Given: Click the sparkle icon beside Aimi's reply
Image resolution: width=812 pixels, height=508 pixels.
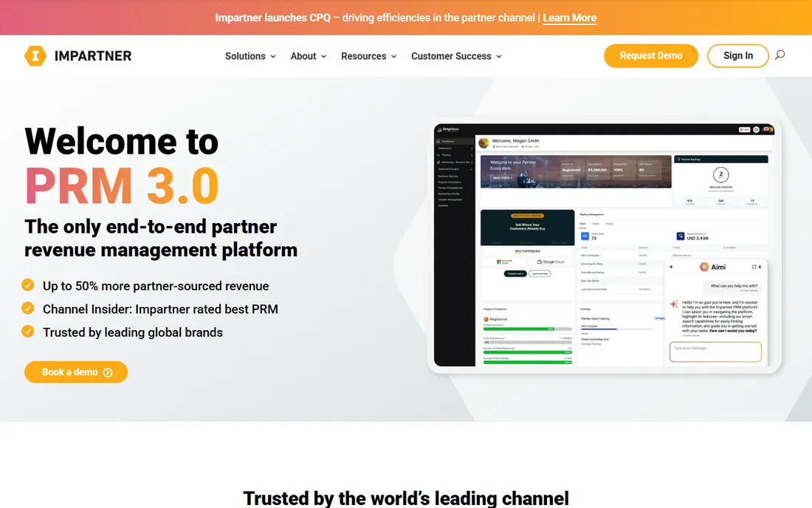Looking at the screenshot, I should click(674, 304).
